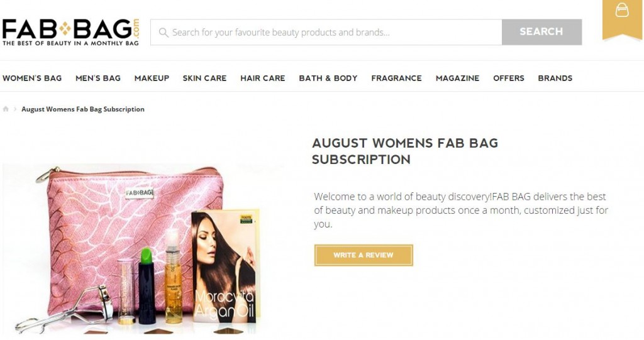Select the MAKEUP category
Screen dimensions: 644x340
pyautogui.click(x=152, y=78)
